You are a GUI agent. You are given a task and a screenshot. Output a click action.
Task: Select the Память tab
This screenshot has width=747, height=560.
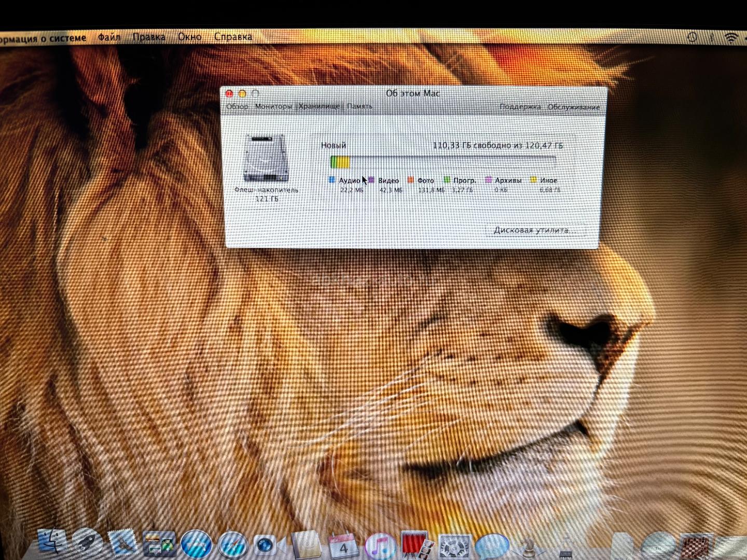(x=359, y=106)
